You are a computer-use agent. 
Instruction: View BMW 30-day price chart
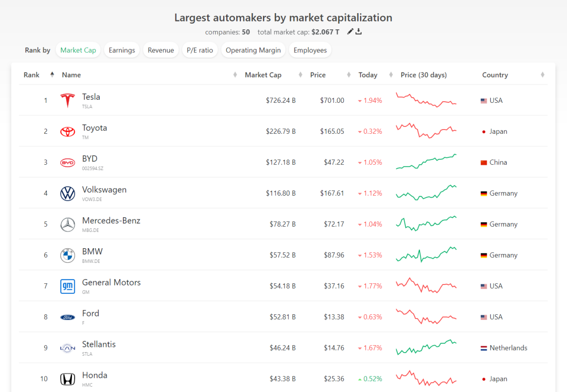(426, 255)
